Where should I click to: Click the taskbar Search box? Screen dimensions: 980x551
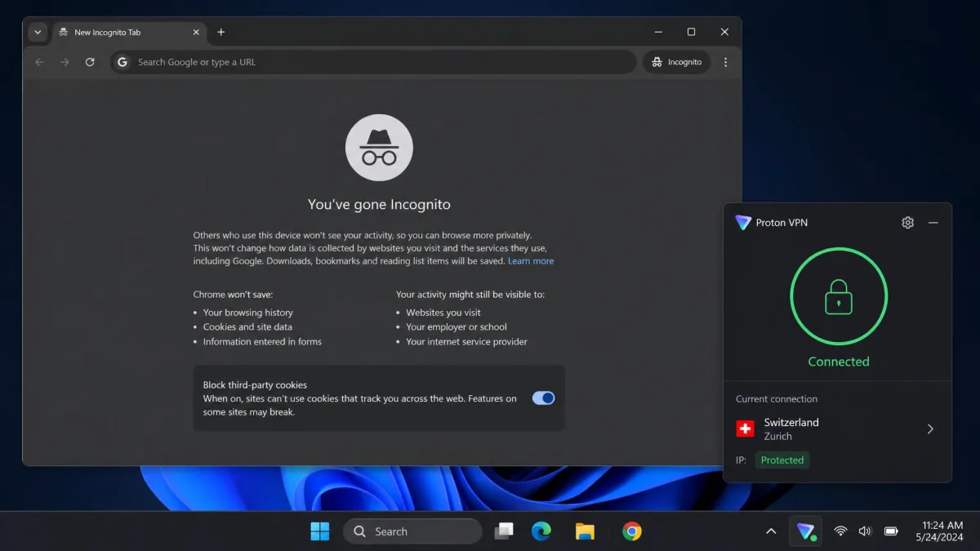(x=412, y=531)
